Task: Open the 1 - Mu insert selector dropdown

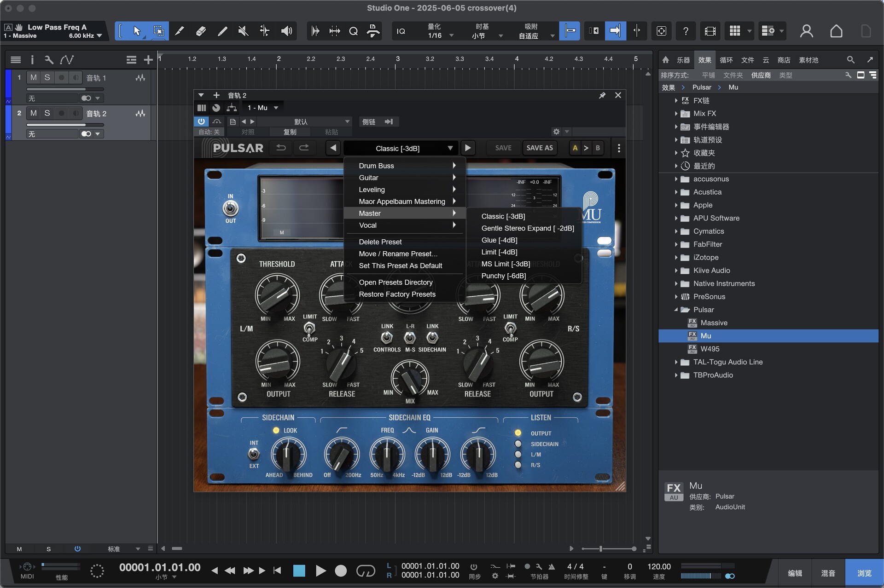Action: click(263, 108)
